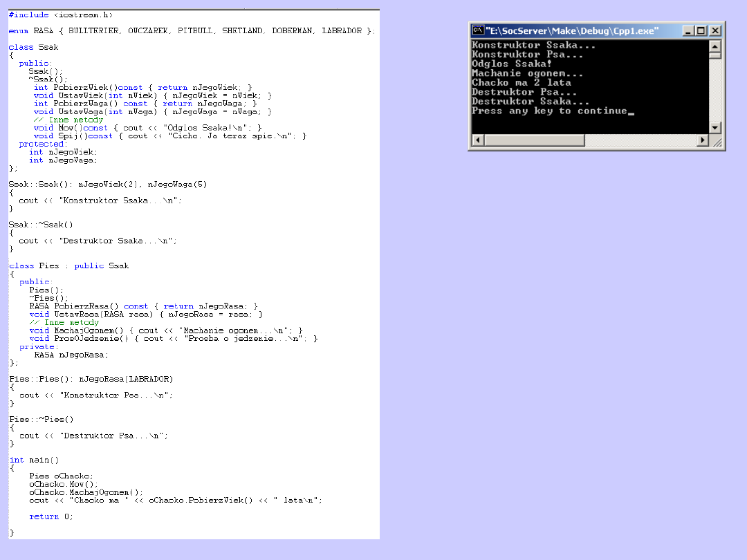Click the "enum RASA" declaration line
This screenshot has height=560, width=747.
click(192, 30)
